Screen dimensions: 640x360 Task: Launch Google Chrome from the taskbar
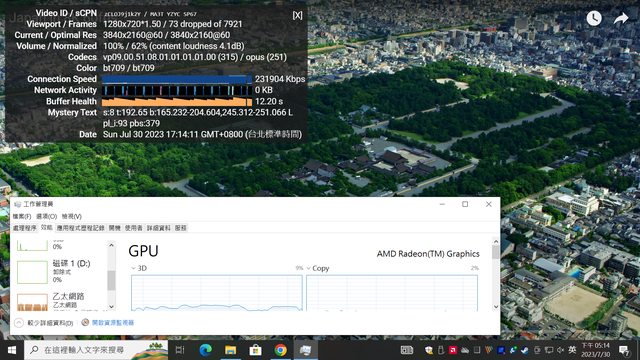(280, 350)
